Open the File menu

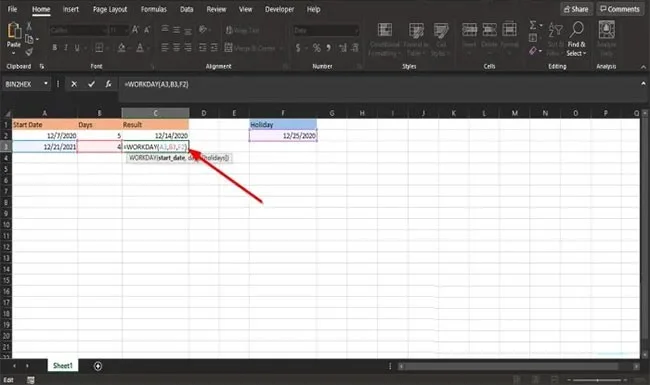coord(12,9)
